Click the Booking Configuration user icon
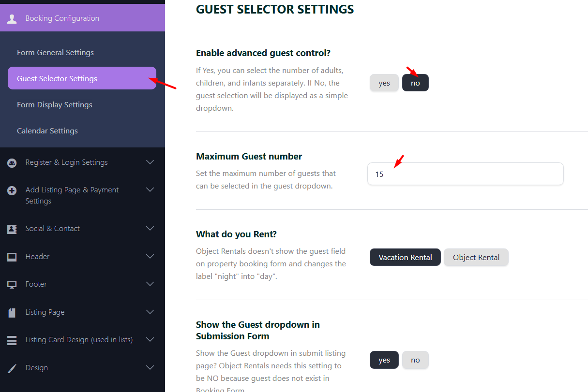 12,18
